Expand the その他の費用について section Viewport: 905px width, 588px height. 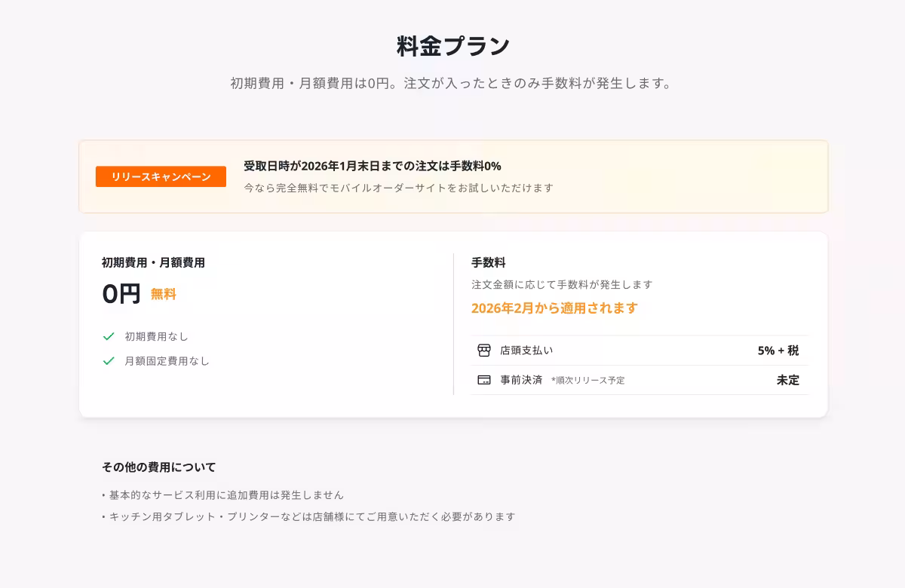[158, 467]
